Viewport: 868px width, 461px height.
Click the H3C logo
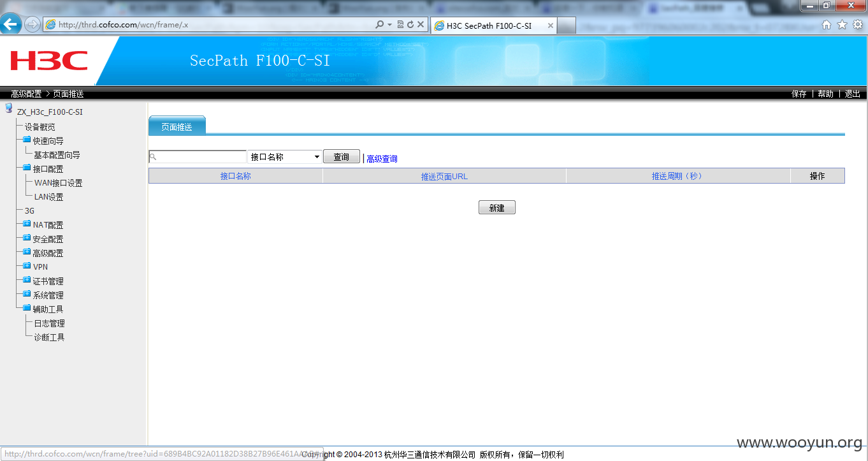49,61
